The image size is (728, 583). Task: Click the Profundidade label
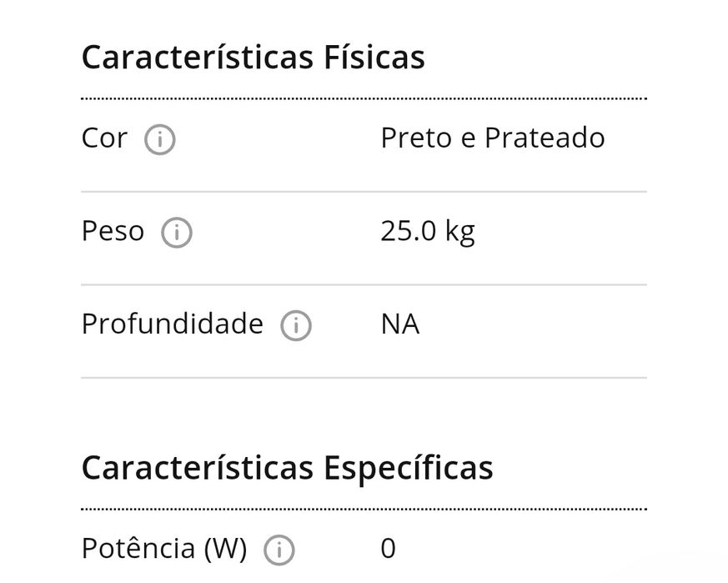[x=172, y=324]
